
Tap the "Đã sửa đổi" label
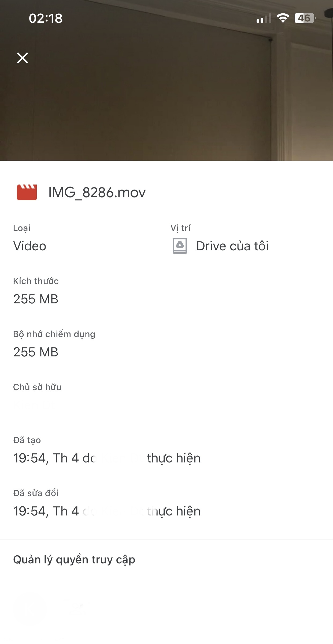(x=36, y=493)
